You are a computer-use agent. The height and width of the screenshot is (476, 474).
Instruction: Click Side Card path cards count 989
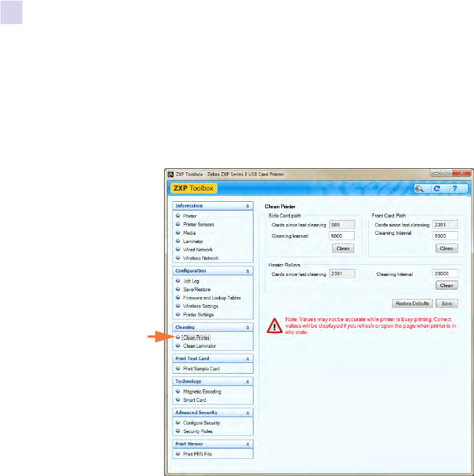click(342, 225)
